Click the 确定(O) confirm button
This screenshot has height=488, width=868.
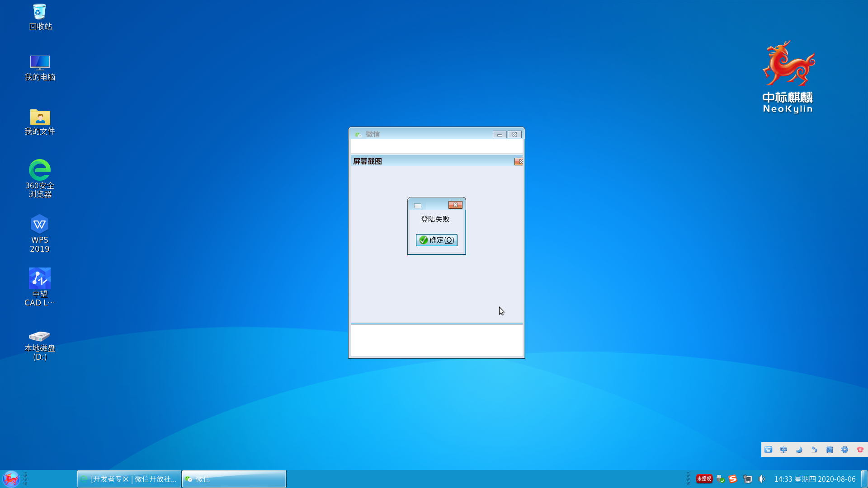click(x=436, y=240)
